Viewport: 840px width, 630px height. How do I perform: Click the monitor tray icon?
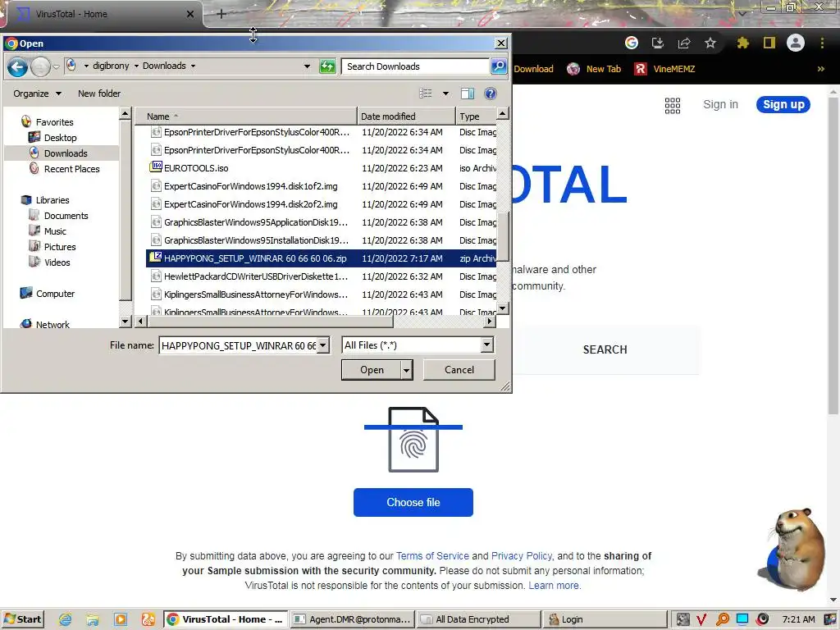(742, 619)
